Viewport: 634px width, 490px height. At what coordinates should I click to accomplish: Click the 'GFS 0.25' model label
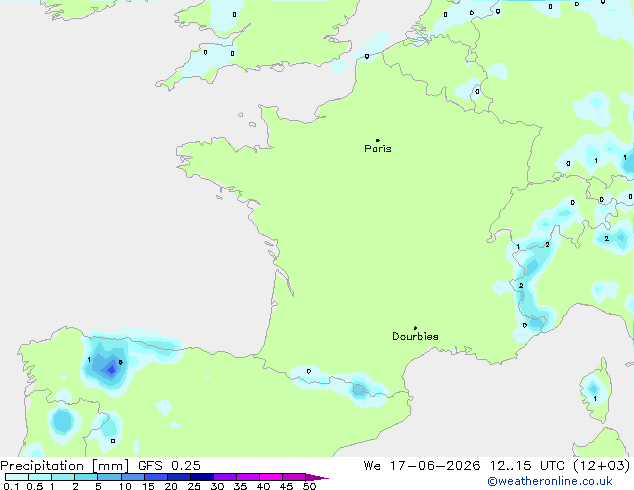(x=169, y=466)
